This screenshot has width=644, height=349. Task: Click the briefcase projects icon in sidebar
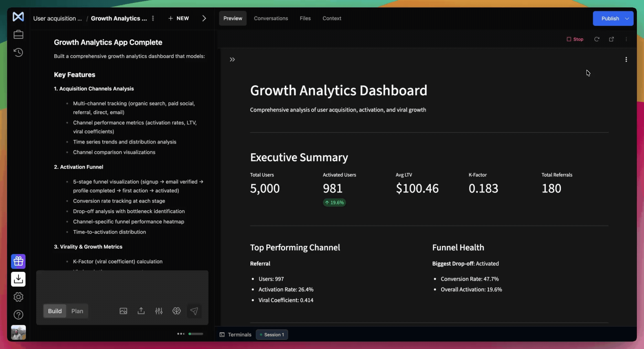pos(18,35)
